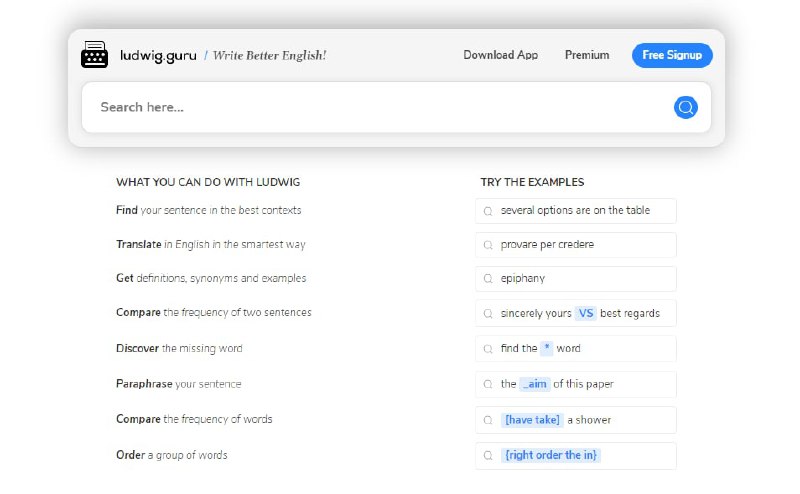Image resolution: width=800 pixels, height=494 pixels.
Task: Click 'Get definitions, synonyms and examples'
Action: click(x=211, y=278)
